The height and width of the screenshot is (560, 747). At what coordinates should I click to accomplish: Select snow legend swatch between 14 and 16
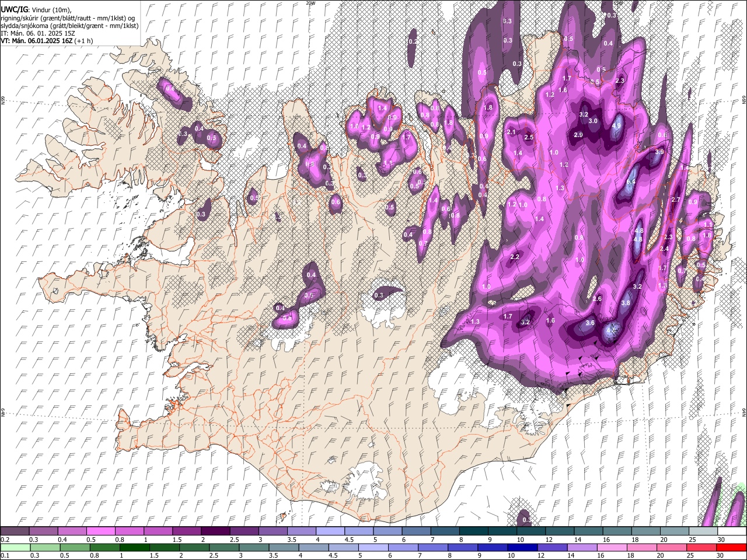588,531
